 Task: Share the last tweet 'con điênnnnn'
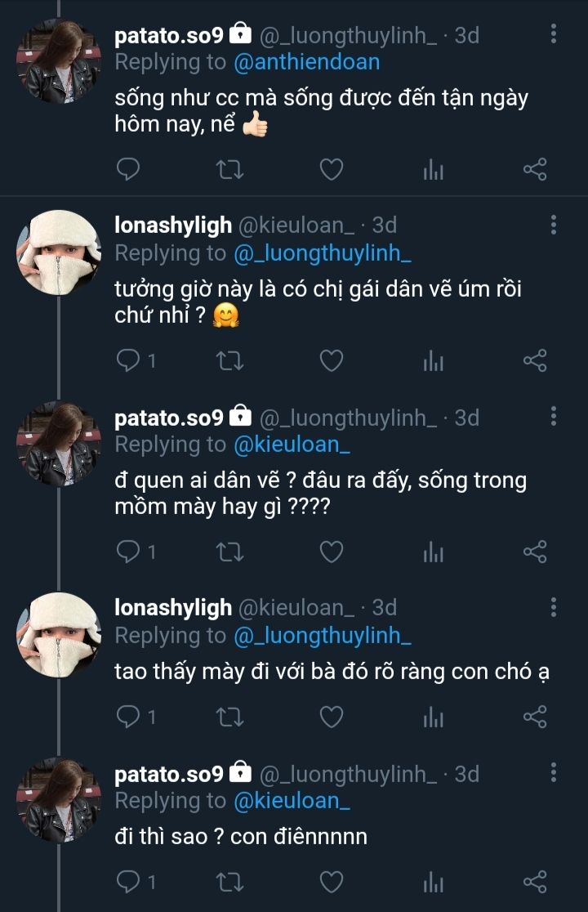pos(534,882)
